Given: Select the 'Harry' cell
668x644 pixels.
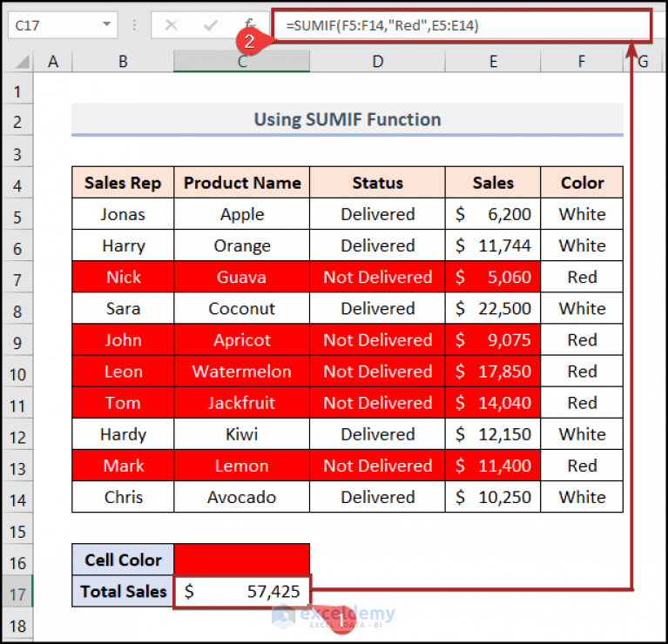Looking at the screenshot, I should [x=123, y=245].
